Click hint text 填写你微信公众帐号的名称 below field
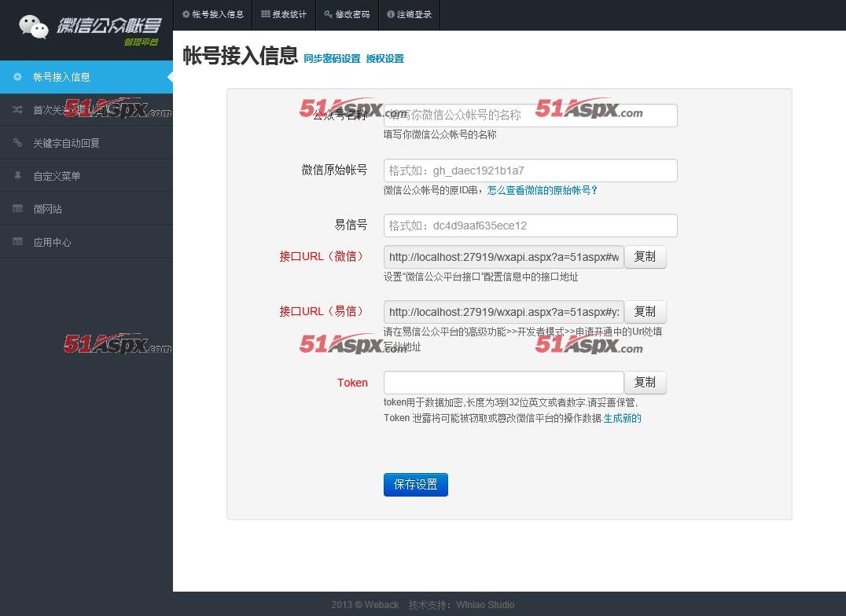 click(440, 134)
